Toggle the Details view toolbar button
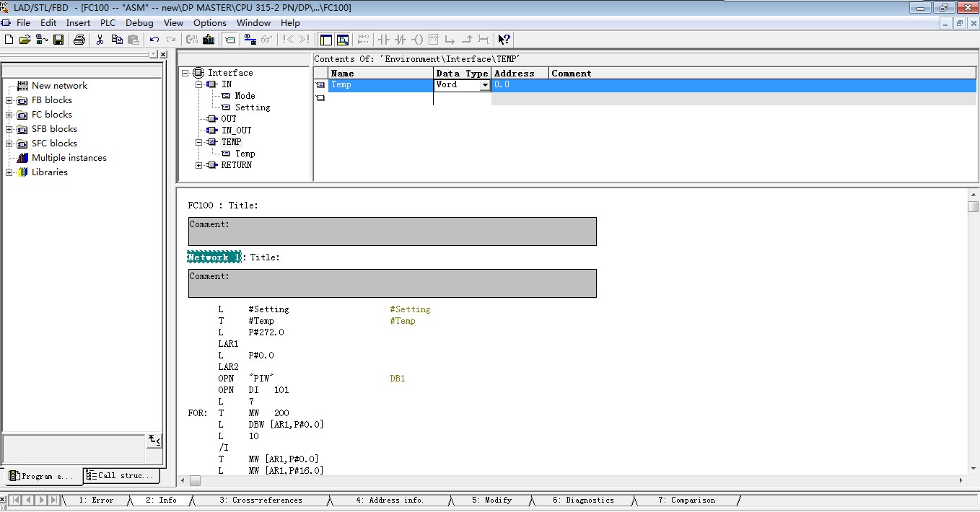This screenshot has width=980, height=512. (x=343, y=40)
